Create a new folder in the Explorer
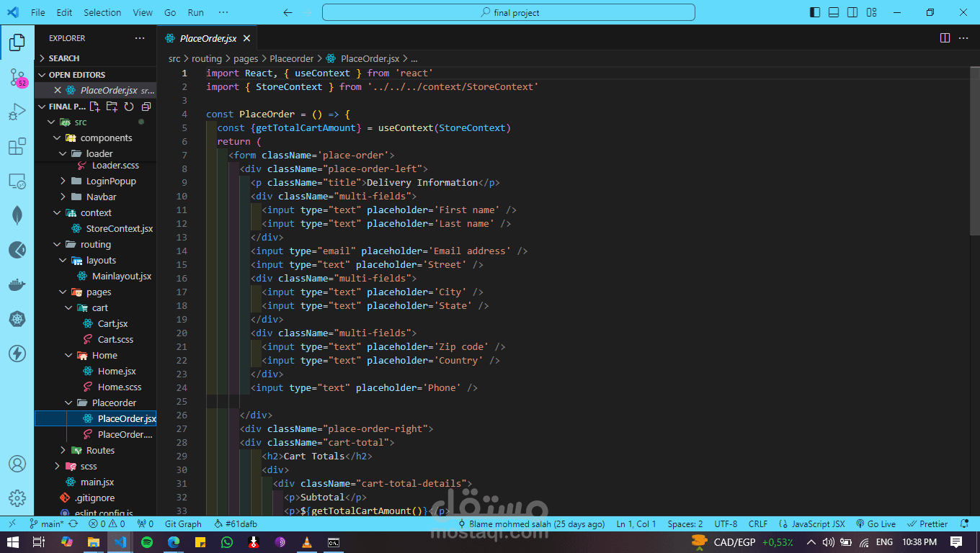 click(112, 107)
